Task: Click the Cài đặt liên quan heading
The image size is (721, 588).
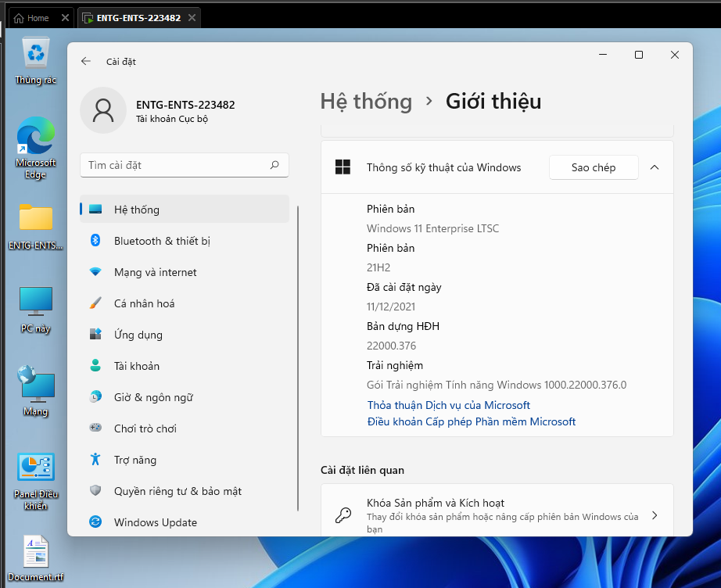Action: 362,470
